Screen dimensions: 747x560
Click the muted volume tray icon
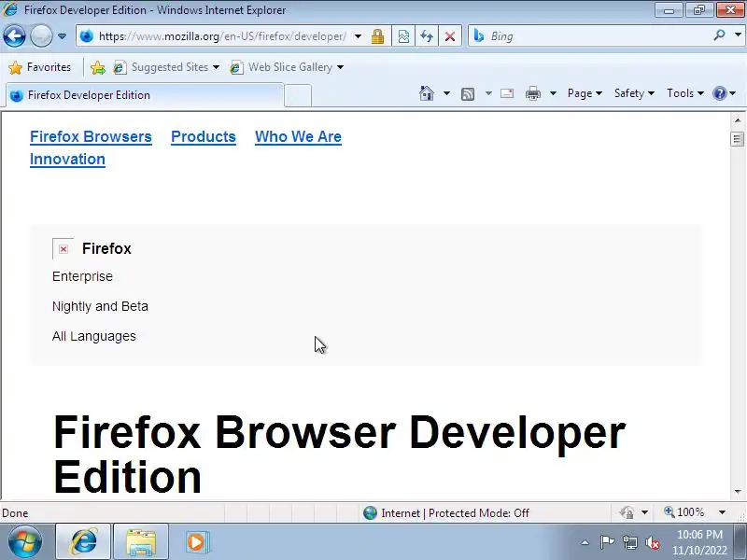[x=652, y=542]
